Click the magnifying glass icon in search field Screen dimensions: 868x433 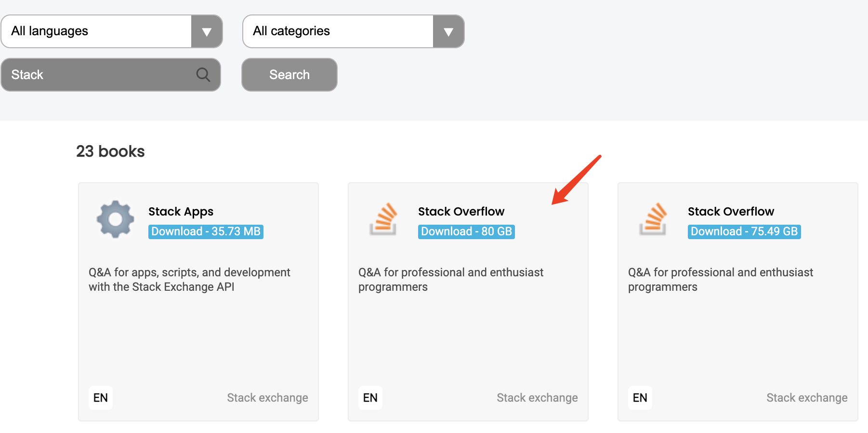click(203, 75)
